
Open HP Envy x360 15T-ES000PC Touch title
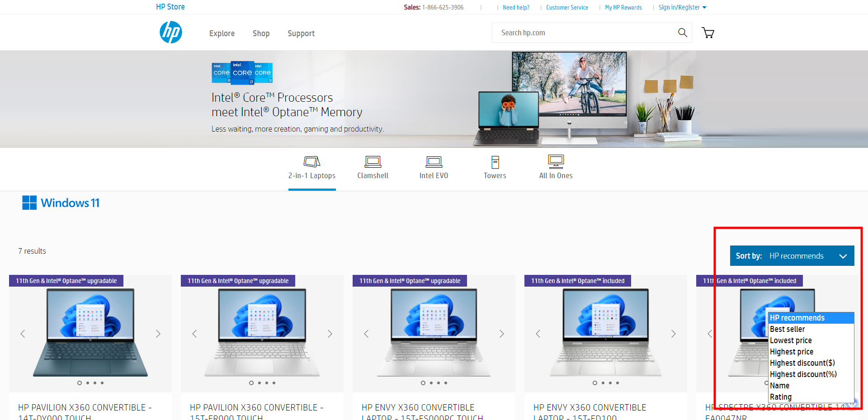point(422,412)
